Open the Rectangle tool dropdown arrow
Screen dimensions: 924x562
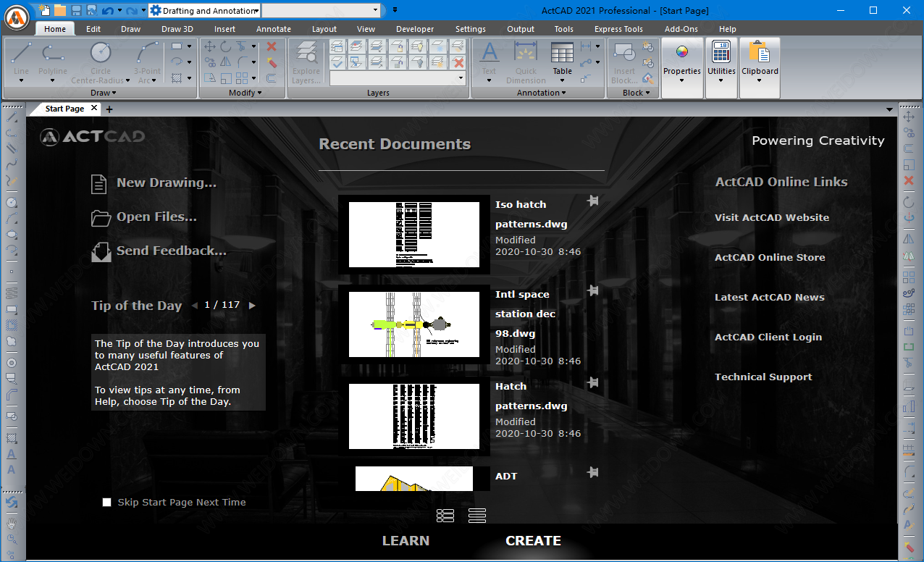point(190,46)
